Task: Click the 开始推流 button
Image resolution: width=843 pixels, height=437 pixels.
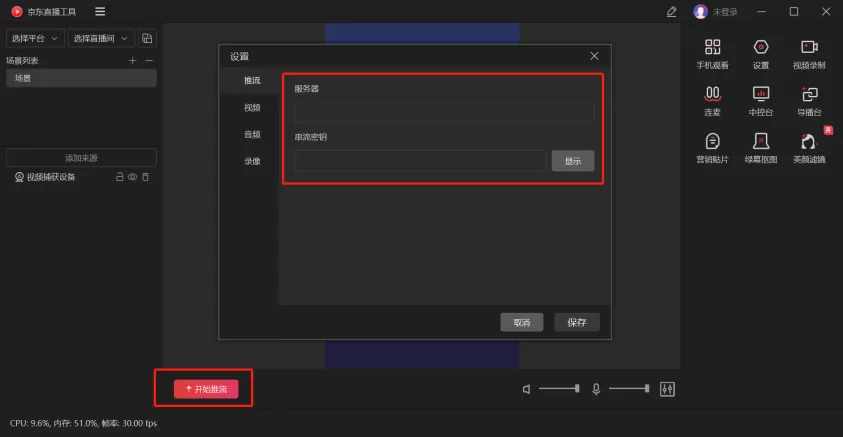Action: pos(206,389)
